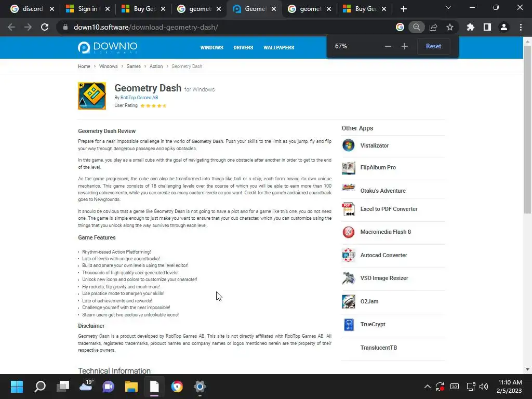
Task: Click the zoom magnifier icon in address bar
Action: (x=416, y=27)
